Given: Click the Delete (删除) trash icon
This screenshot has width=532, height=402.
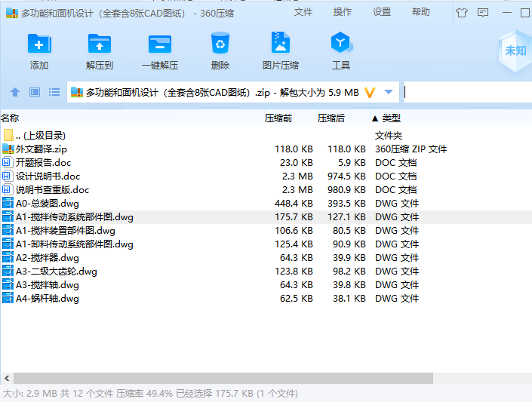Looking at the screenshot, I should pyautogui.click(x=220, y=43).
